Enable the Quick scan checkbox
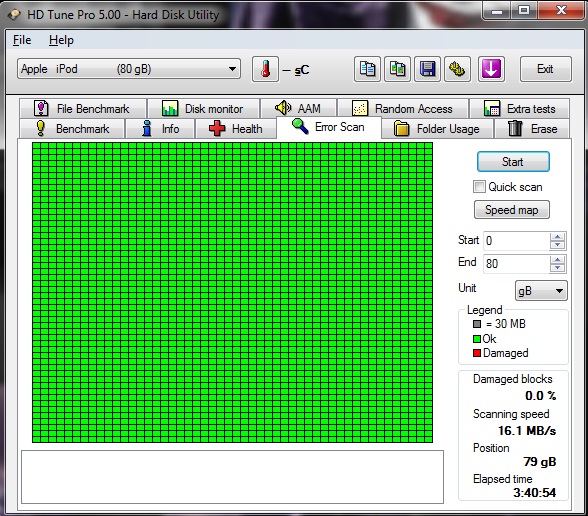 click(479, 187)
